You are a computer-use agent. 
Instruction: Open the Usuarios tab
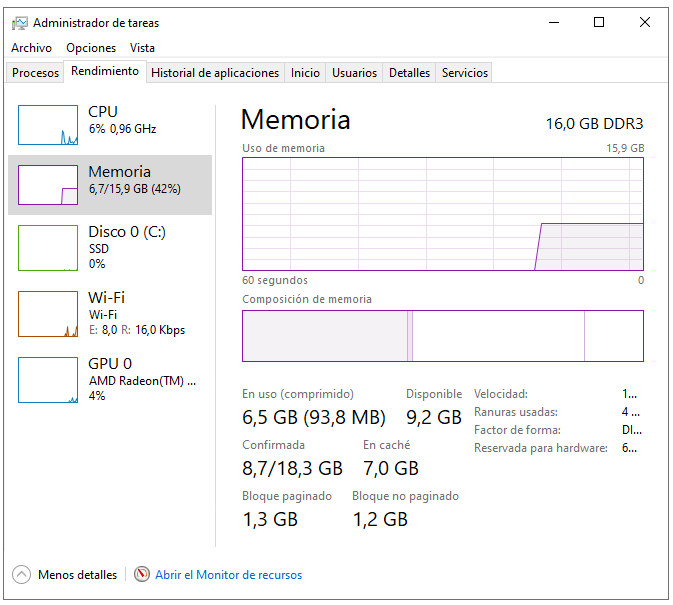(354, 73)
